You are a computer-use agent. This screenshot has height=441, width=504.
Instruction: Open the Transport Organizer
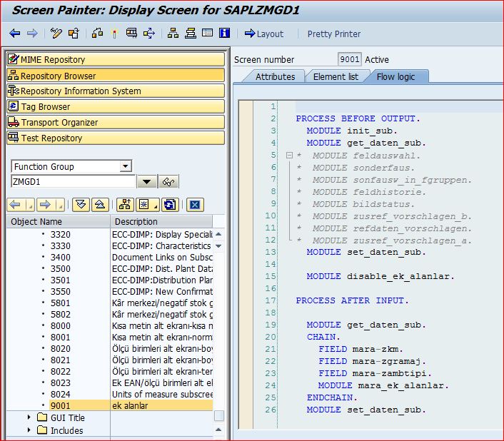116,122
